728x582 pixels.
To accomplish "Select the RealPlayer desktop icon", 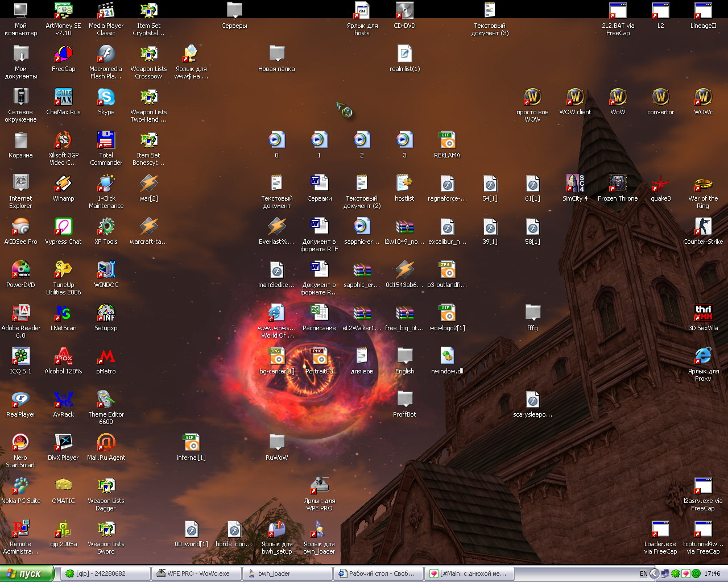I will (20, 404).
